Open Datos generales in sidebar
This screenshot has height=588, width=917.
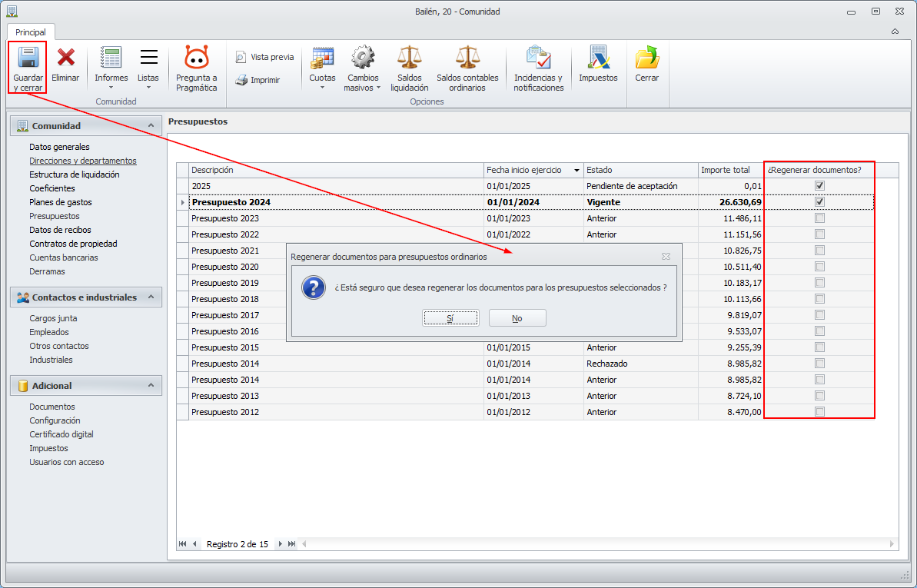tap(60, 147)
